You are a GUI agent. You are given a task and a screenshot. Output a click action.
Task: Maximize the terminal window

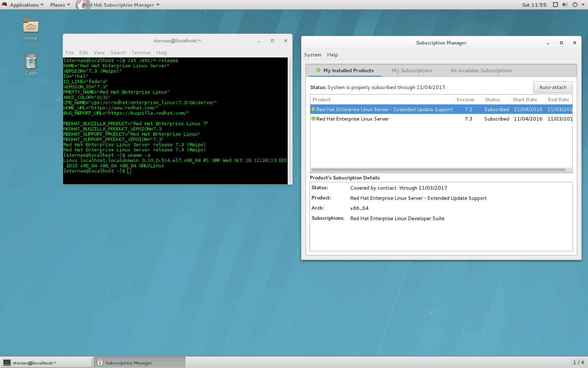coord(272,41)
